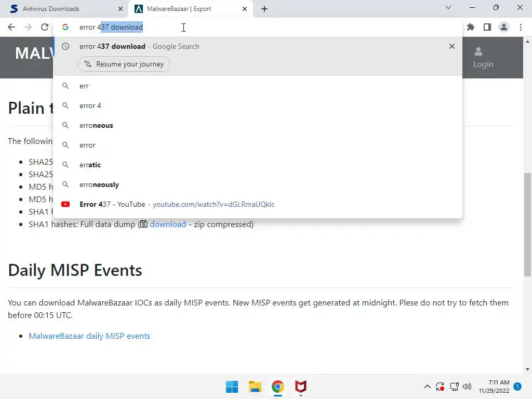Screen dimensions: 532x399
Task: Expand the tab search chevron
Action: click(x=448, y=7)
